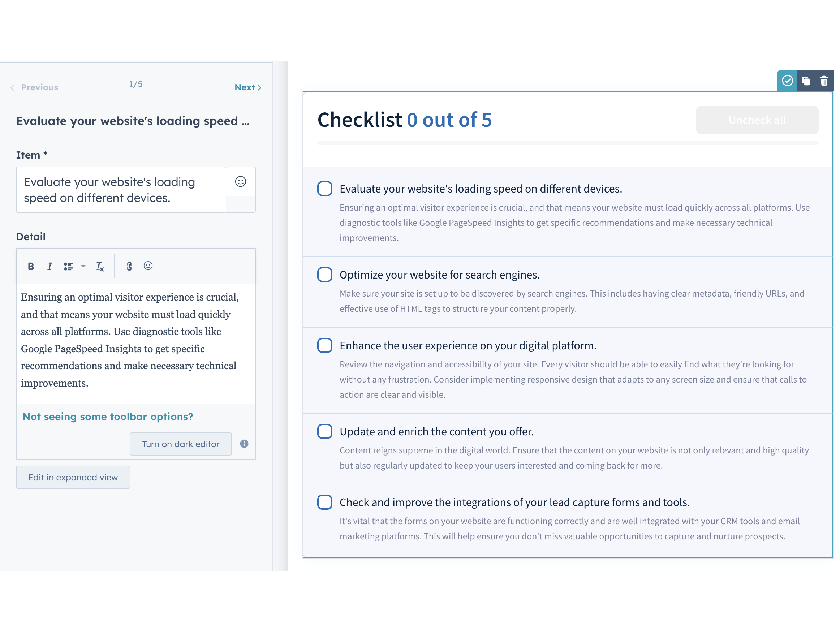Click dark editor info icon
This screenshot has height=630, width=840.
tap(244, 444)
